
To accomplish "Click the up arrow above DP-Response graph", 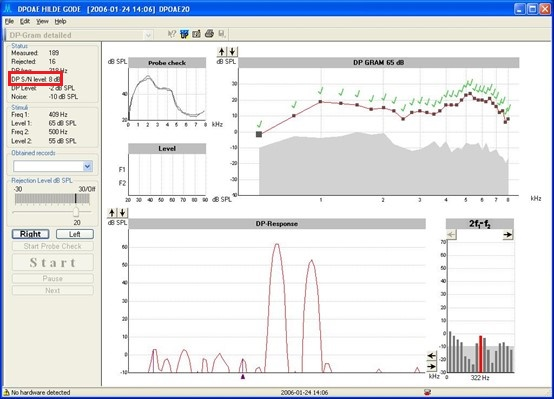I will (112, 213).
